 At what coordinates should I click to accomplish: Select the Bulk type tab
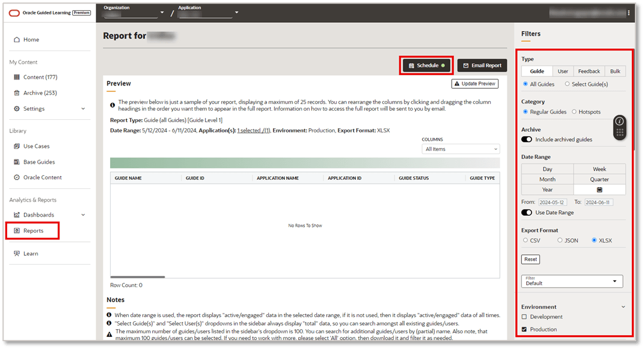(615, 71)
